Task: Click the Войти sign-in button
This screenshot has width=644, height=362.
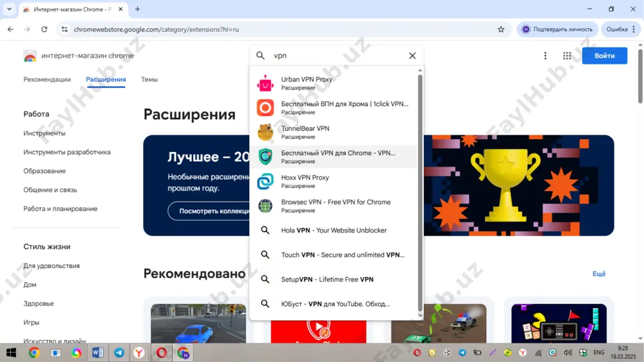Action: [x=604, y=55]
